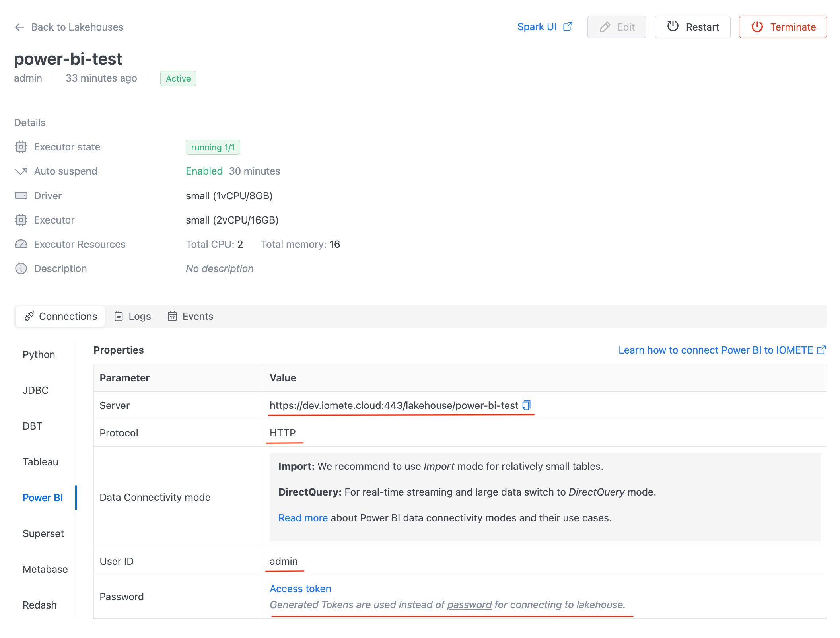The width and height of the screenshot is (840, 638).
Task: Click the underlined password word in note
Action: [x=469, y=605]
